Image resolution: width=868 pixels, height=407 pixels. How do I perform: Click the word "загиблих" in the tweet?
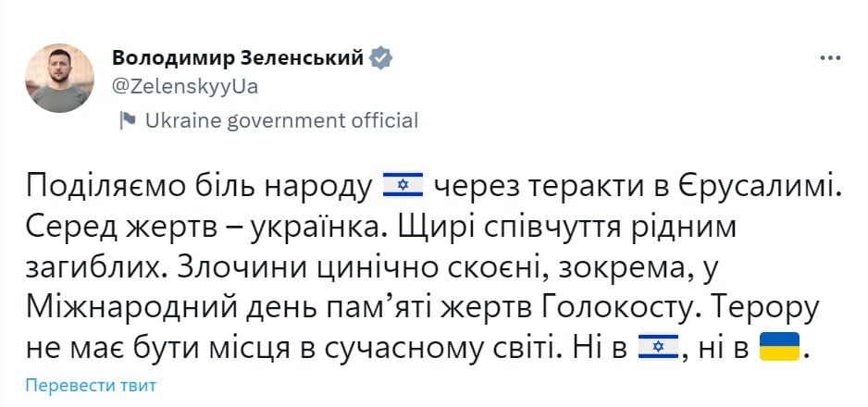point(97,268)
